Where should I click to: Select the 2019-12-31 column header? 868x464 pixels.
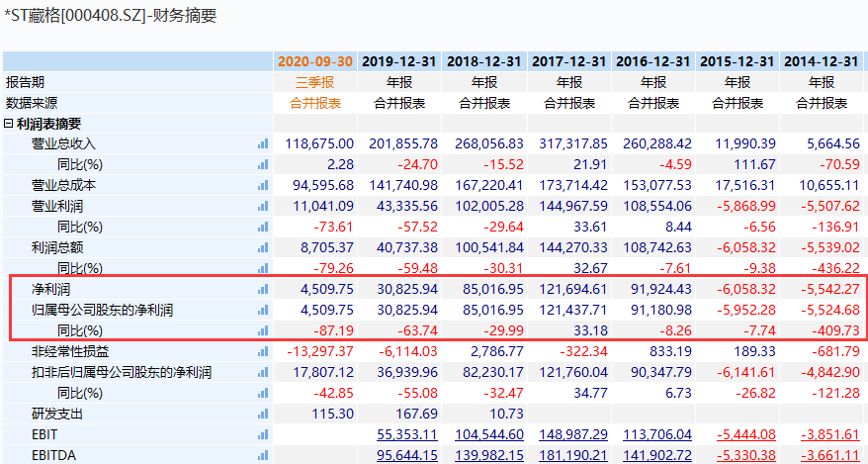click(x=399, y=61)
